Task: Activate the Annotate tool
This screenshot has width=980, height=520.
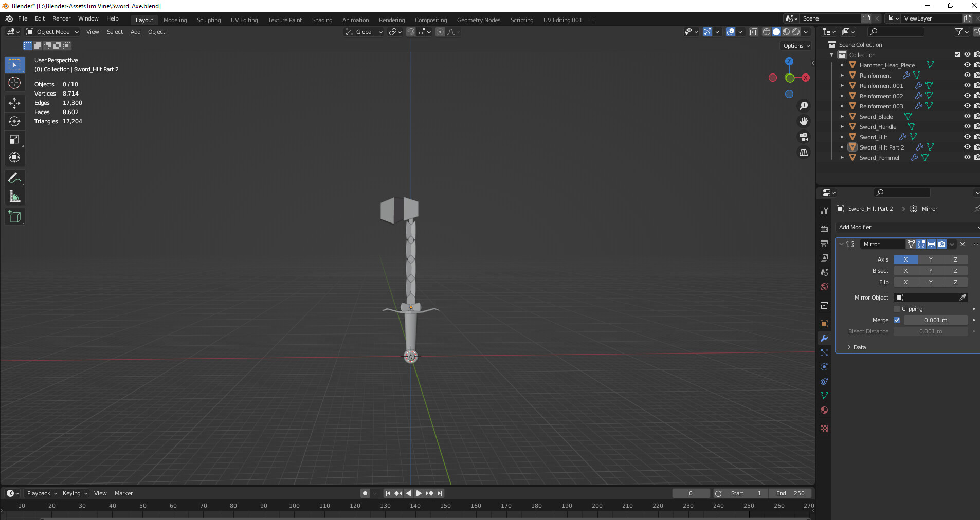Action: [x=14, y=178]
